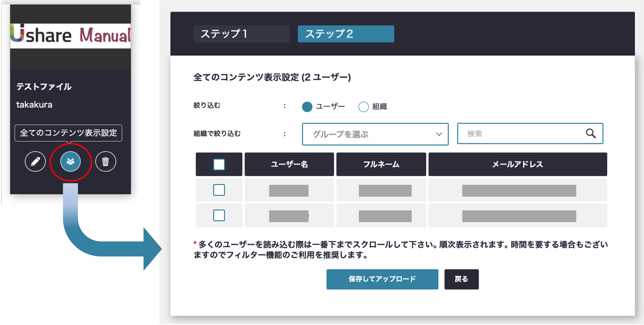Click the 絞り込む label
This screenshot has height=325, width=644.
[207, 105]
